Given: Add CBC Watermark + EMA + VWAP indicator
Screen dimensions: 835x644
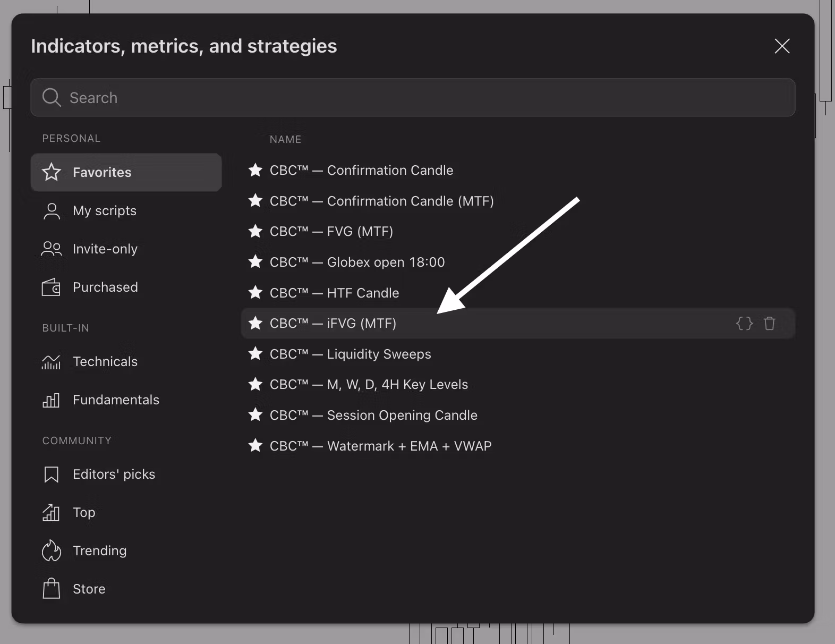Looking at the screenshot, I should click(x=518, y=446).
